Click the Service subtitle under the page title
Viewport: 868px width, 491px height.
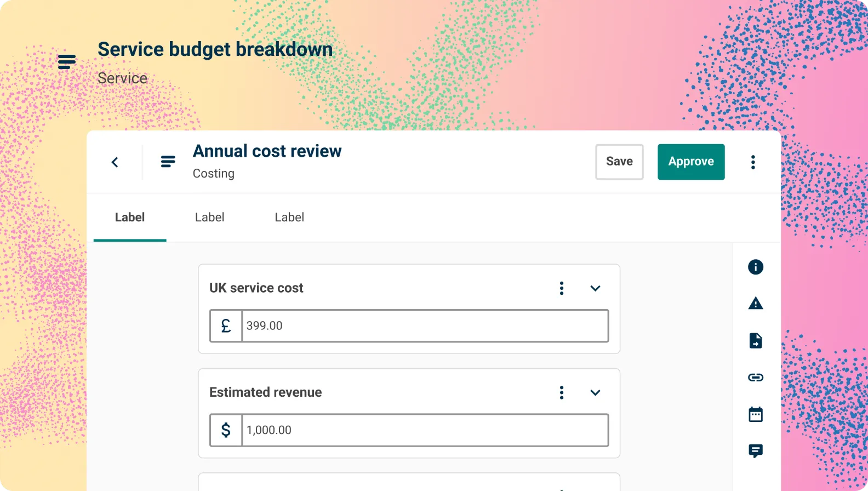point(122,78)
